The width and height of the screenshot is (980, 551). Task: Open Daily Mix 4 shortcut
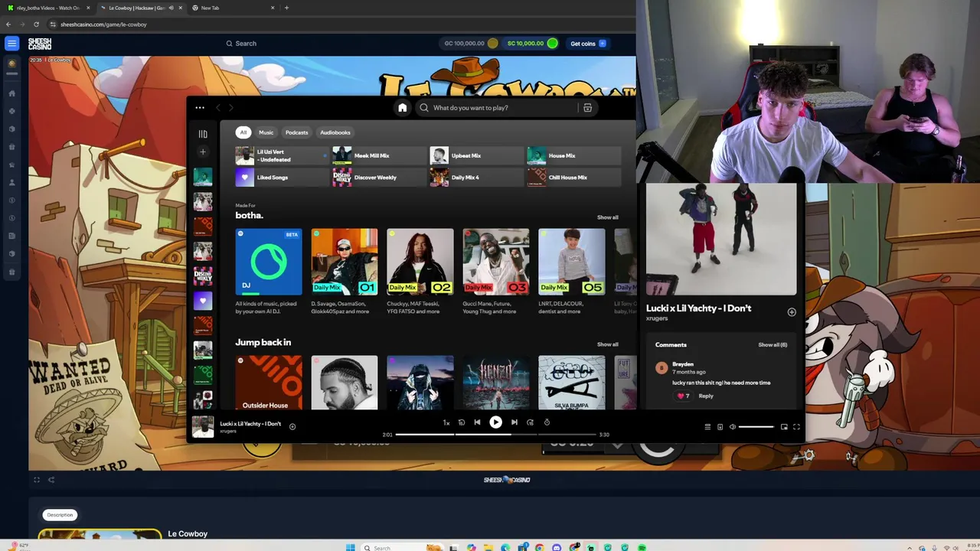pos(475,178)
